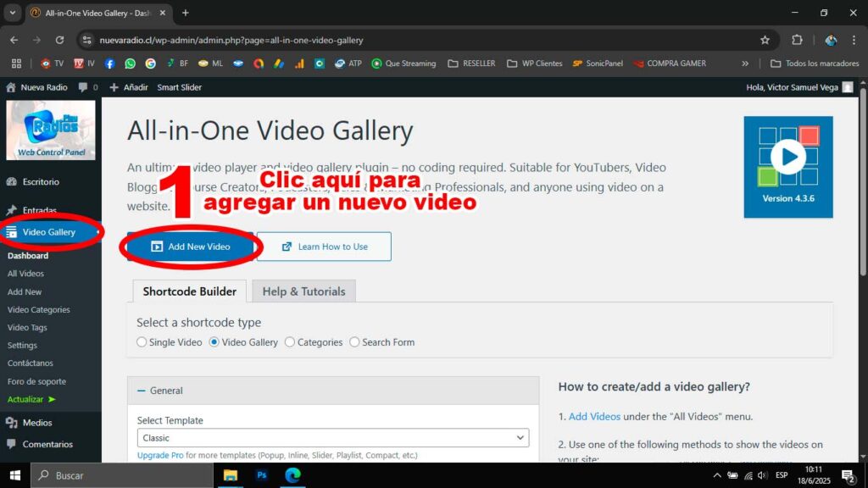
Task: Switch to the Shortcode Builder tab
Action: [189, 291]
